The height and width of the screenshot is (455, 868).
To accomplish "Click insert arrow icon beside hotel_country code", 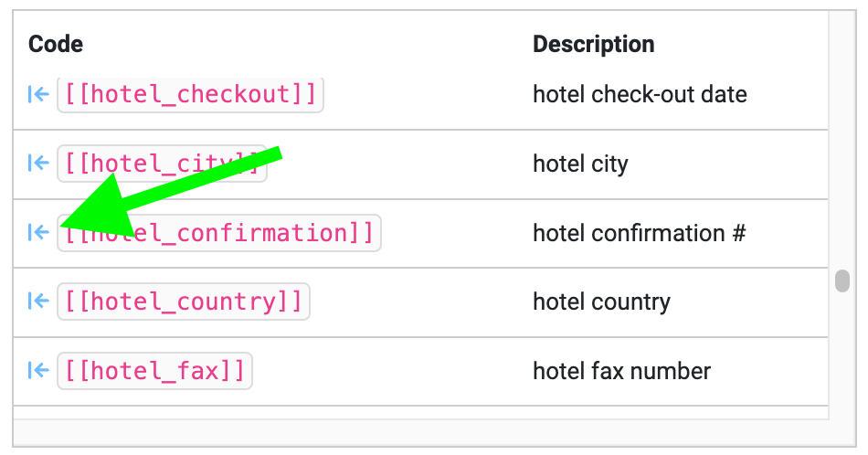I will [38, 302].
